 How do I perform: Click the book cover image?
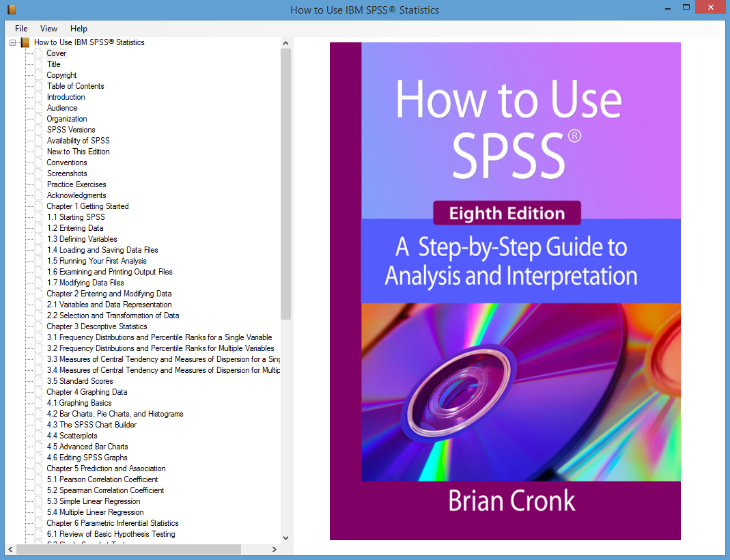[x=505, y=292]
